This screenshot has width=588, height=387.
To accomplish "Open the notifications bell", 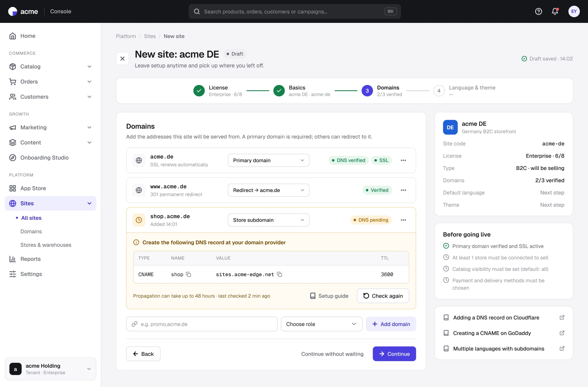I will click(x=555, y=11).
